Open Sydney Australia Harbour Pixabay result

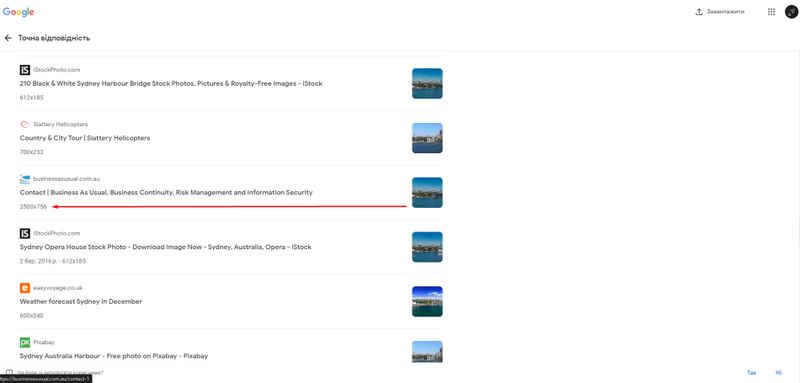(x=114, y=356)
